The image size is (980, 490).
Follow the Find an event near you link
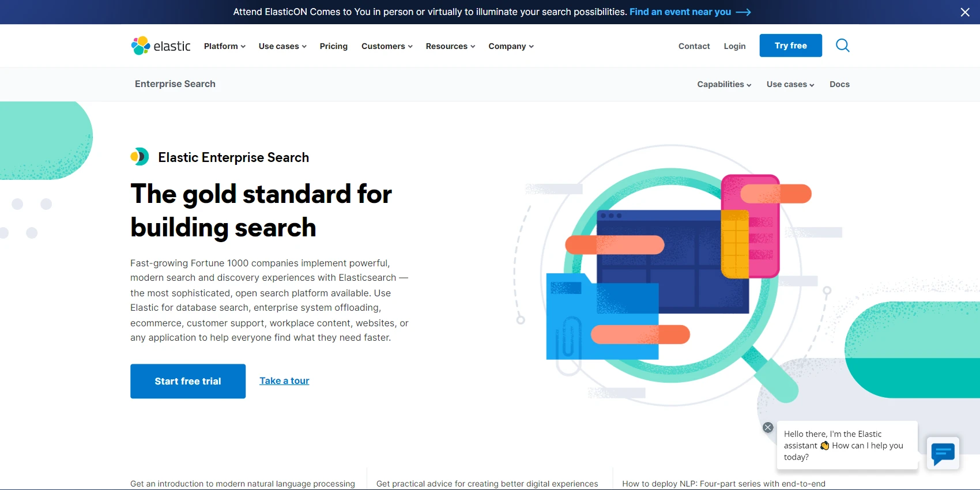click(x=690, y=12)
